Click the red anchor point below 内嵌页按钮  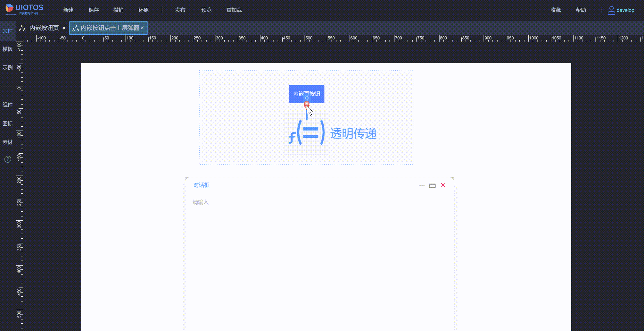[307, 104]
